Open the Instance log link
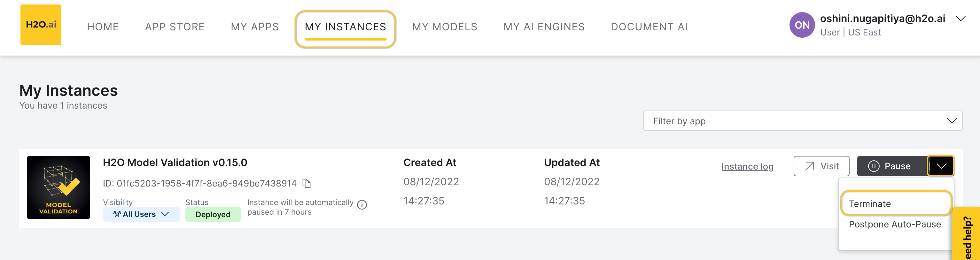 (747, 166)
